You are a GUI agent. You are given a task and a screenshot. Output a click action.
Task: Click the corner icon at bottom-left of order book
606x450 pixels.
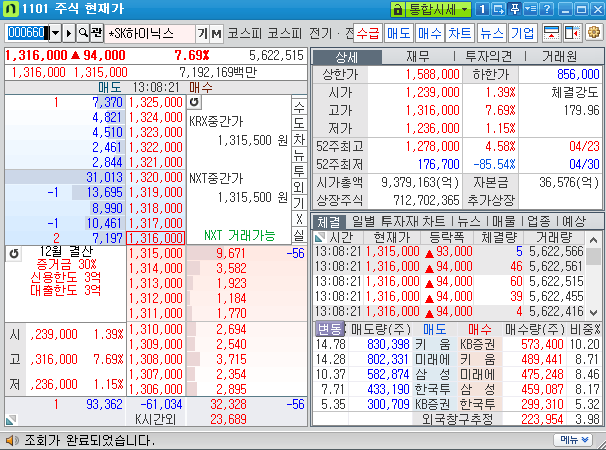click(x=11, y=419)
